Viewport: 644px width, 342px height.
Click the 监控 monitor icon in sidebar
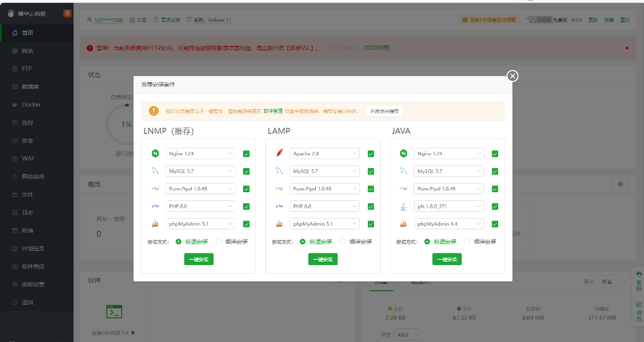(15, 123)
